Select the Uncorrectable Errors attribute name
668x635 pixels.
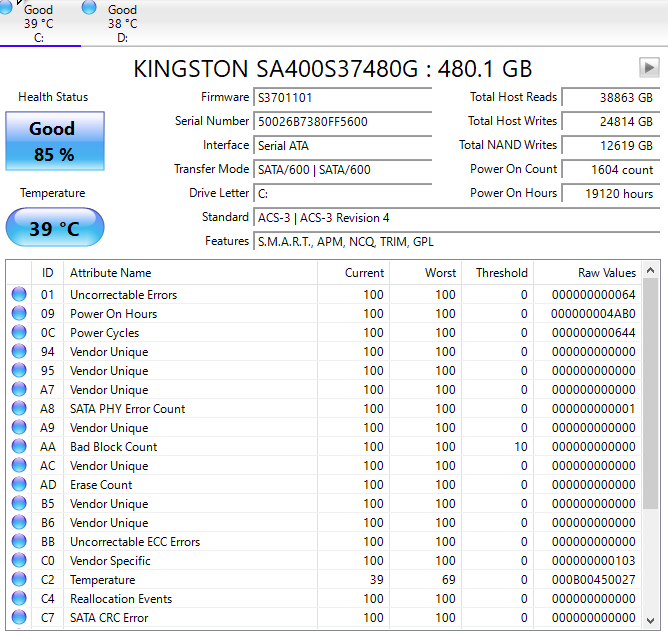(124, 295)
